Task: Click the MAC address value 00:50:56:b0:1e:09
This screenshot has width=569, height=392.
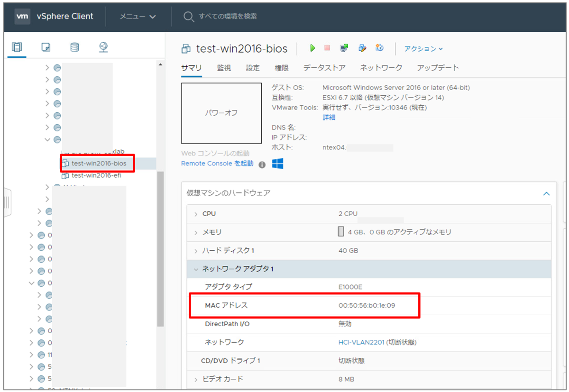Action: point(367,306)
